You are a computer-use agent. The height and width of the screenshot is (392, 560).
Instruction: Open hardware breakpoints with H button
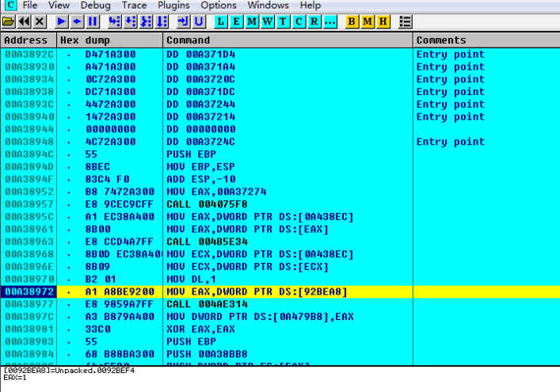[x=383, y=22]
